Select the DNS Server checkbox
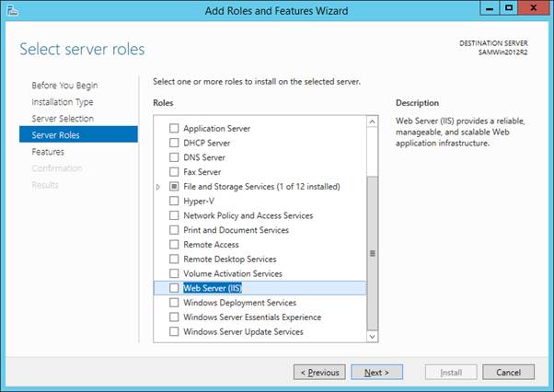The image size is (554, 392). pyautogui.click(x=174, y=157)
